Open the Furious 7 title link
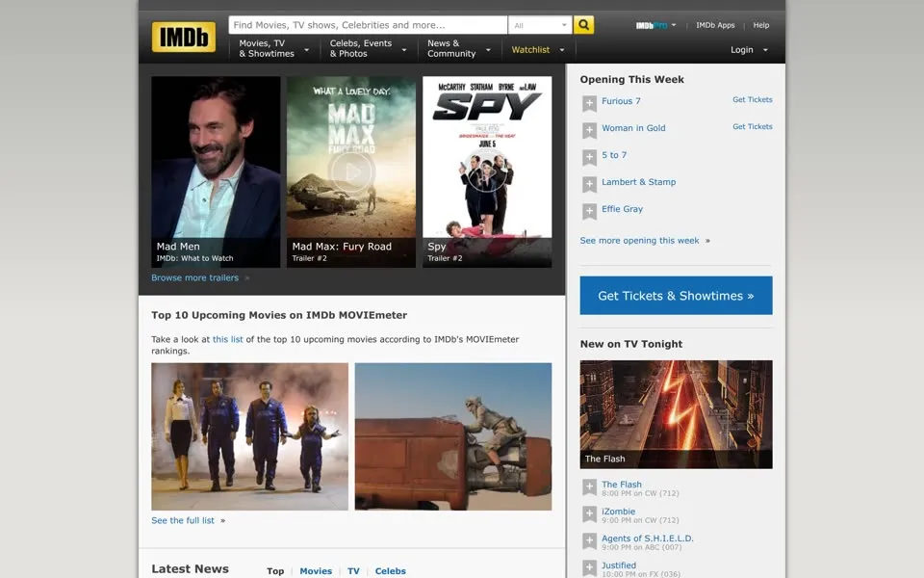 pos(621,101)
